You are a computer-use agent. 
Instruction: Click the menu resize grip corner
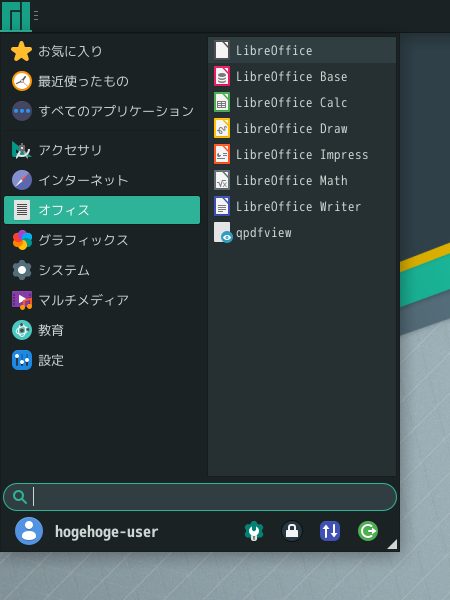pos(392,544)
